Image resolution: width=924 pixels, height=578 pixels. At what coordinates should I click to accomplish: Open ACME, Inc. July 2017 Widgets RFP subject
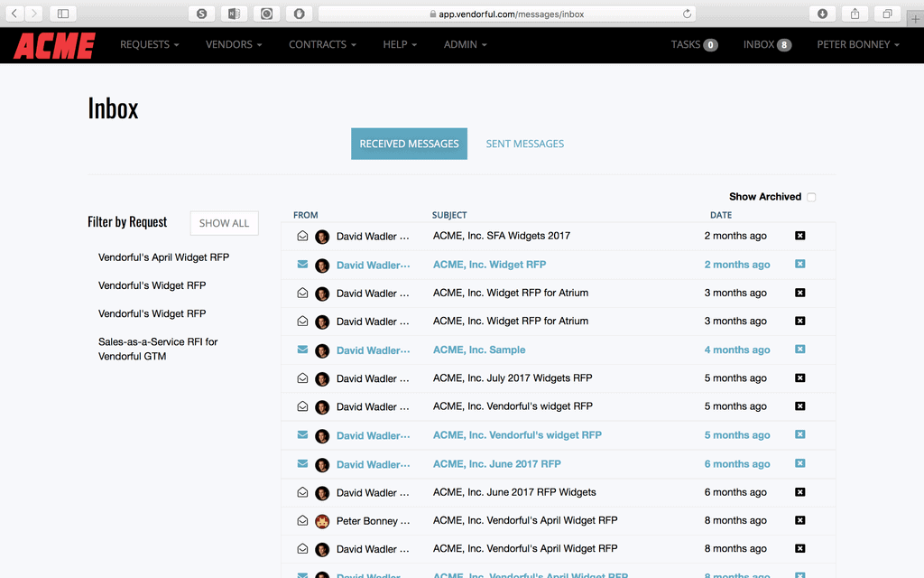pyautogui.click(x=513, y=378)
